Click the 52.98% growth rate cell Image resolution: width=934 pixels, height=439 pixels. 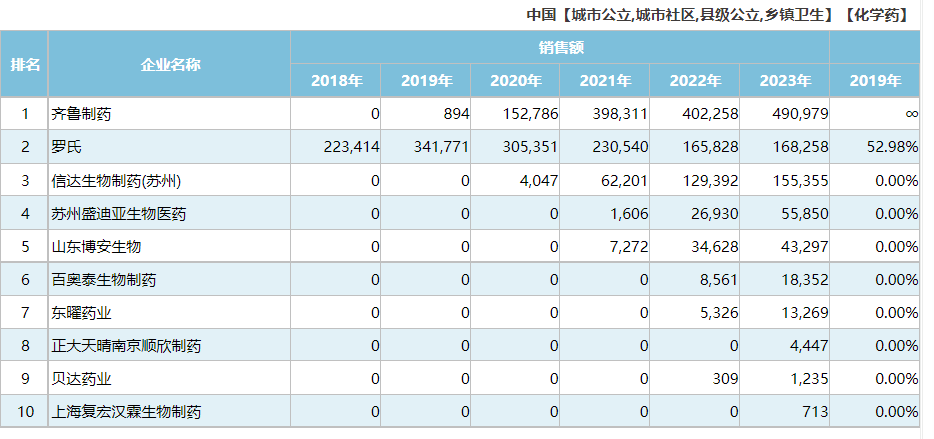coord(895,147)
